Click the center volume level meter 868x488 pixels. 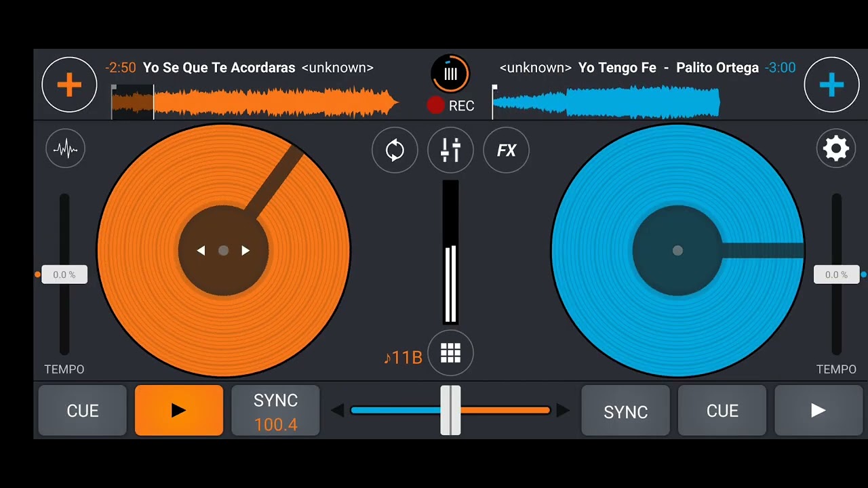450,252
